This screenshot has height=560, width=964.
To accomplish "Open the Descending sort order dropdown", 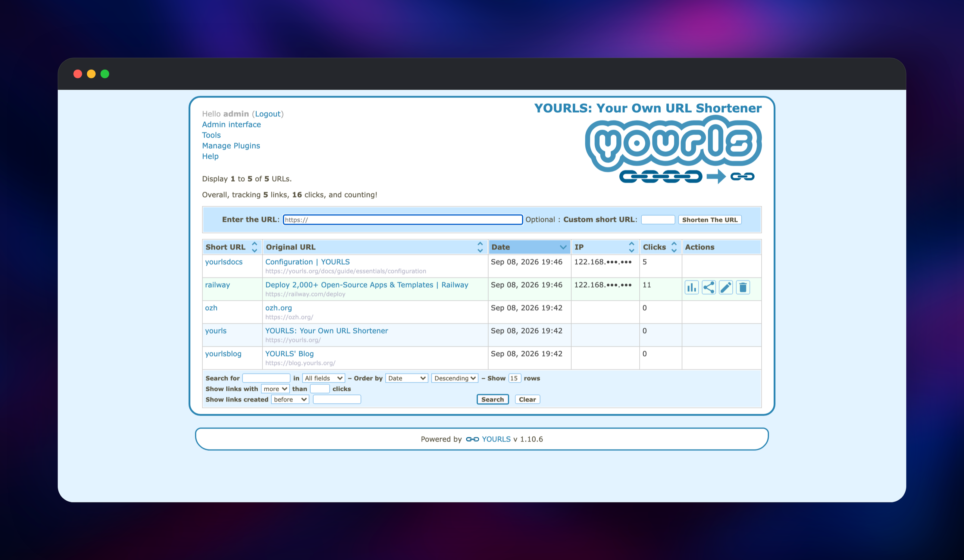I will [455, 378].
